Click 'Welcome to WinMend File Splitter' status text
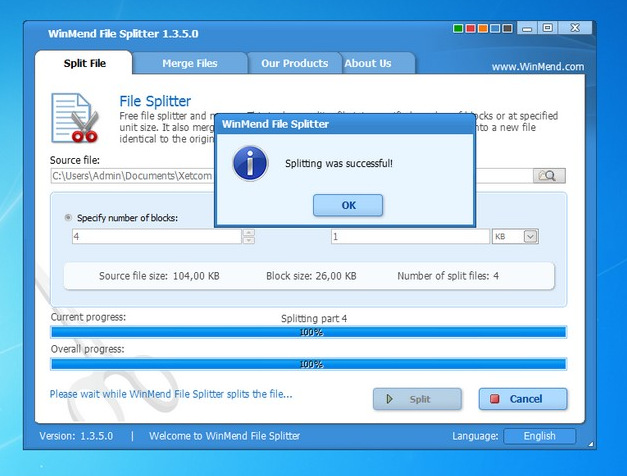627x476 pixels. pyautogui.click(x=224, y=436)
